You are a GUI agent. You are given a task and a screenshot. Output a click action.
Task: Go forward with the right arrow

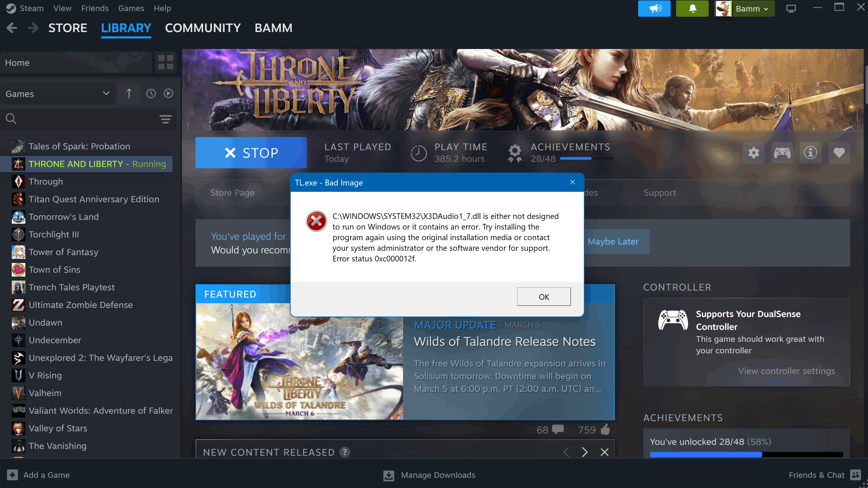(x=33, y=28)
